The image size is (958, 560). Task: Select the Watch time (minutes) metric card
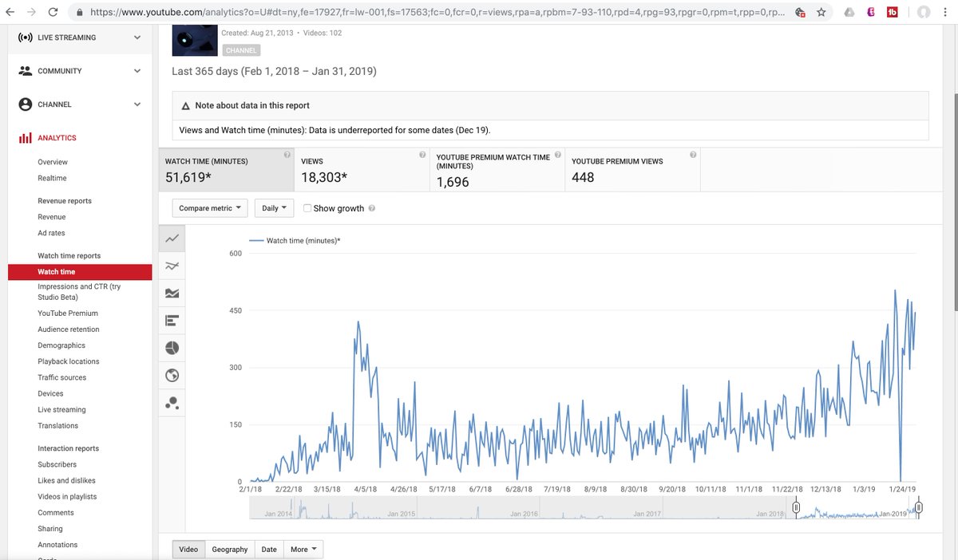[226, 170]
